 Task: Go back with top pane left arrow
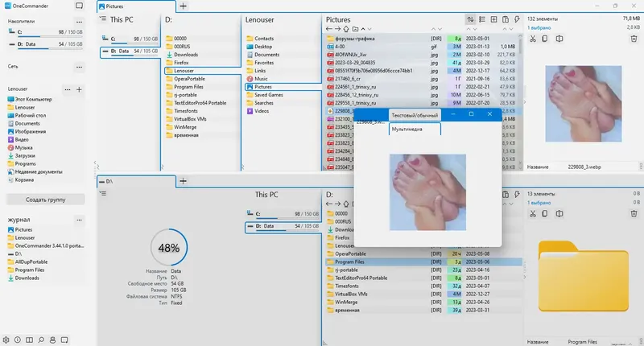[x=329, y=29]
